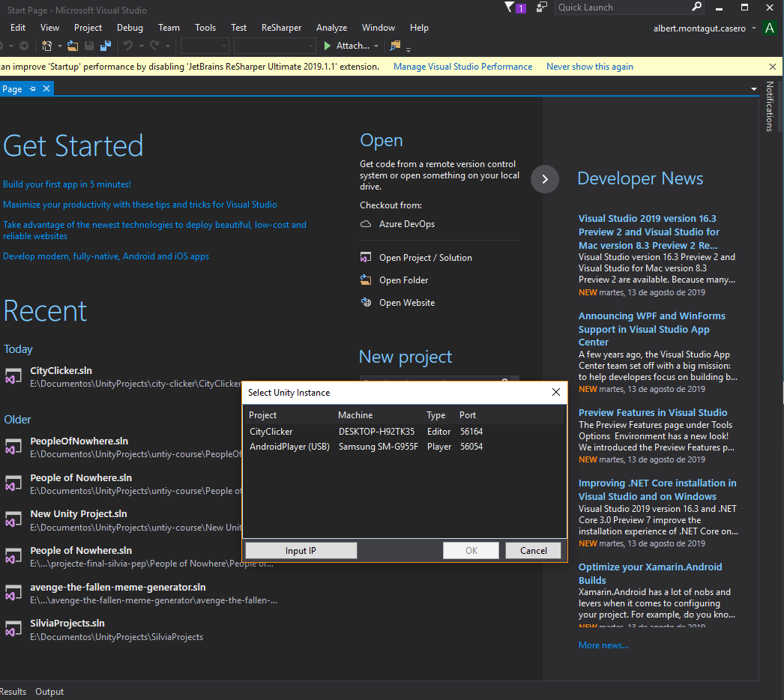
Task: Close the Select Unity Instance dialog
Action: coord(556,393)
